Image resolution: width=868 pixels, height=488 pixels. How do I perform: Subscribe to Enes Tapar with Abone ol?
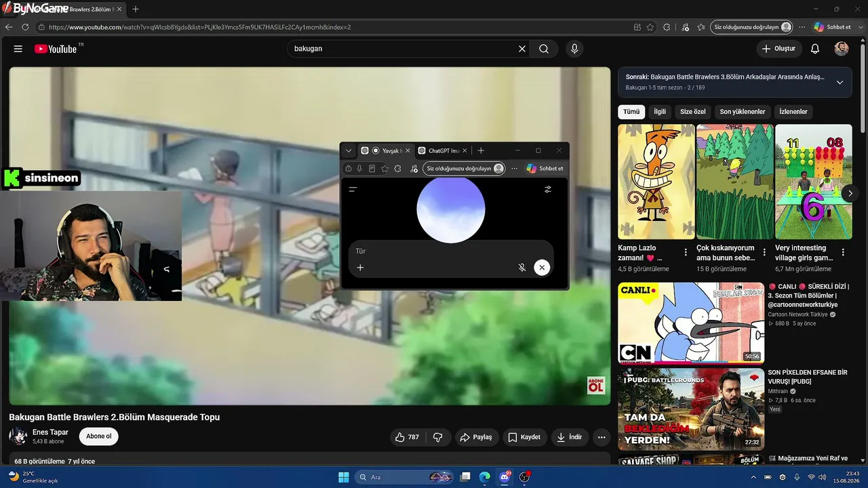point(98,436)
